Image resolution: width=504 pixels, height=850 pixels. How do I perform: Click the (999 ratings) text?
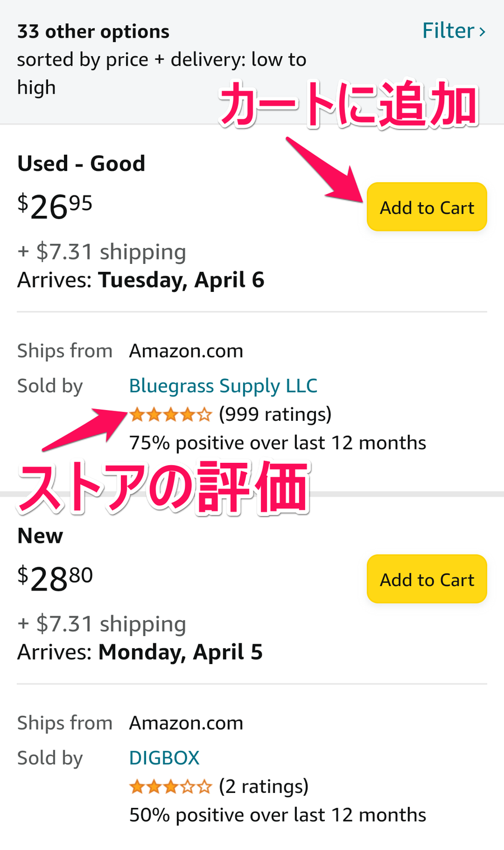coord(275,415)
